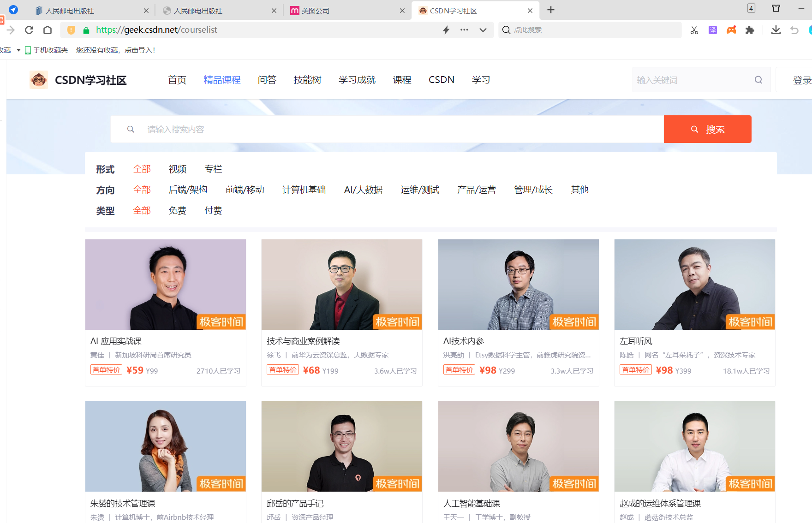Filter 方向 by 其他
Viewport: 812px width, 523px height.
(579, 190)
